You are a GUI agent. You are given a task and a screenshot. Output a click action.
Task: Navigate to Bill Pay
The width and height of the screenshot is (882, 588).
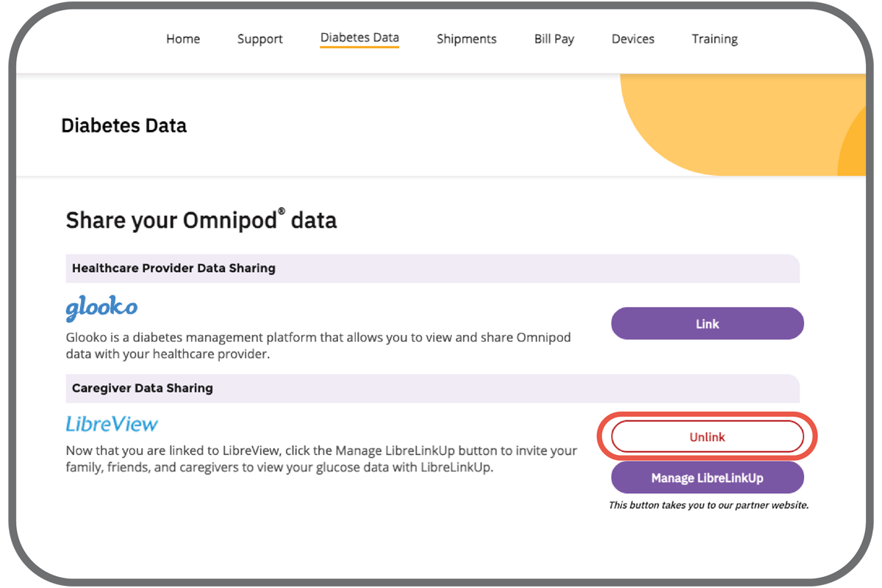[553, 39]
